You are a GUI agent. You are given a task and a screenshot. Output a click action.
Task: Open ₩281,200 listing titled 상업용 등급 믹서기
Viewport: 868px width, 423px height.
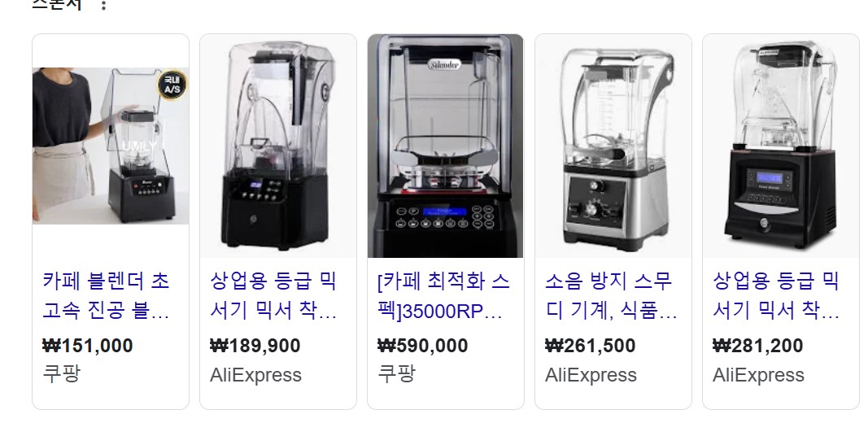tap(776, 296)
